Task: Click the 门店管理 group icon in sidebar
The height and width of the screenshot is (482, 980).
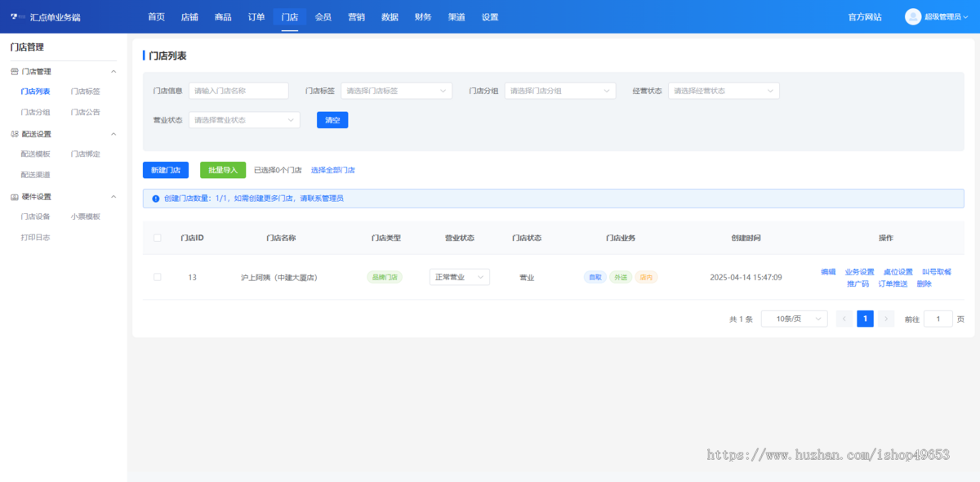Action: pos(15,72)
